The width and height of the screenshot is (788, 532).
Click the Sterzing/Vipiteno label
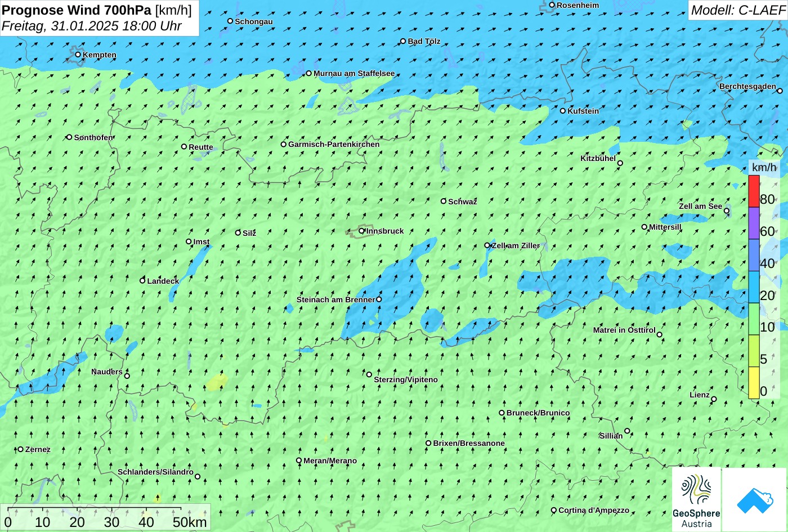pyautogui.click(x=406, y=380)
